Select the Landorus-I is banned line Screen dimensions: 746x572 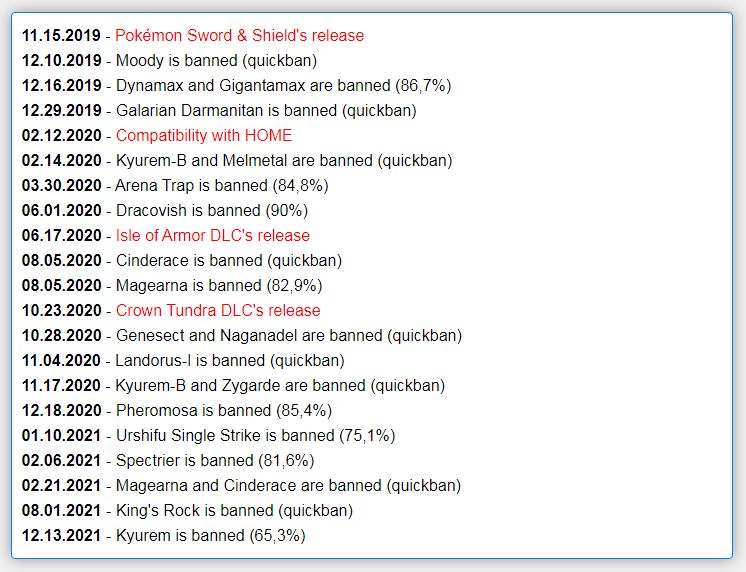(x=183, y=361)
